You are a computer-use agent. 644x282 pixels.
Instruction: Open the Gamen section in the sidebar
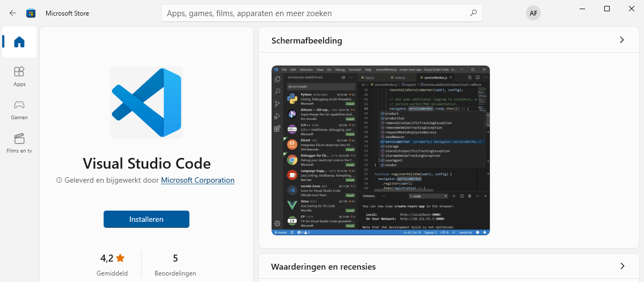coord(19,110)
